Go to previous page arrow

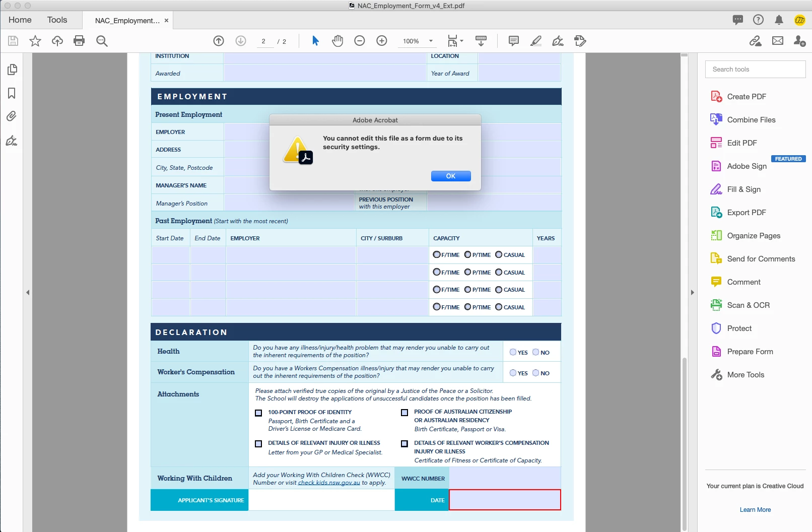pyautogui.click(x=219, y=41)
